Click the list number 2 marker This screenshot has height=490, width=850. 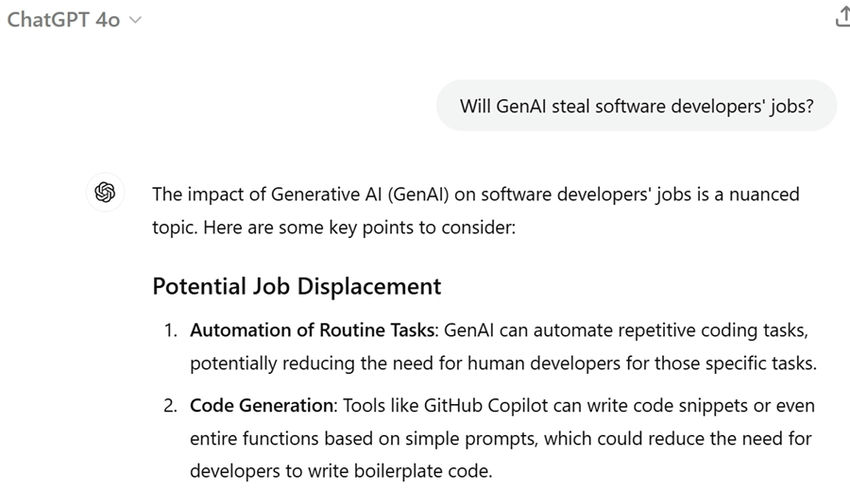(171, 405)
